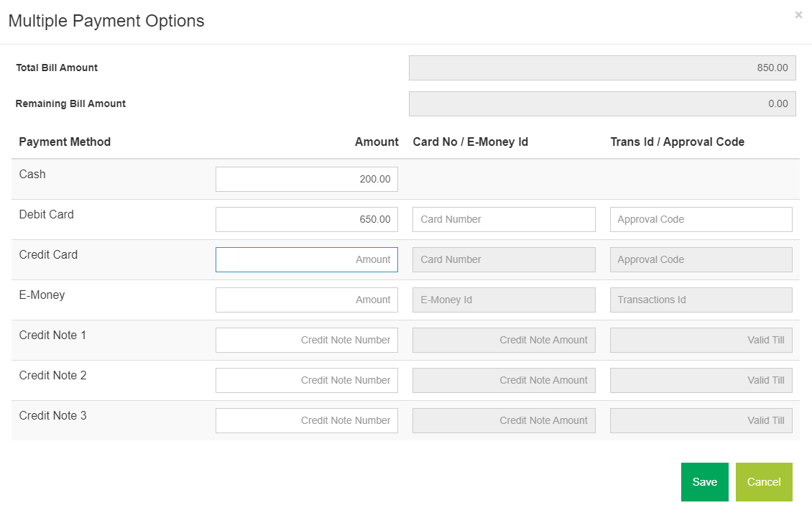Click the Credit Note 2 number field
Image resolution: width=812 pixels, height=518 pixels.
pos(306,381)
